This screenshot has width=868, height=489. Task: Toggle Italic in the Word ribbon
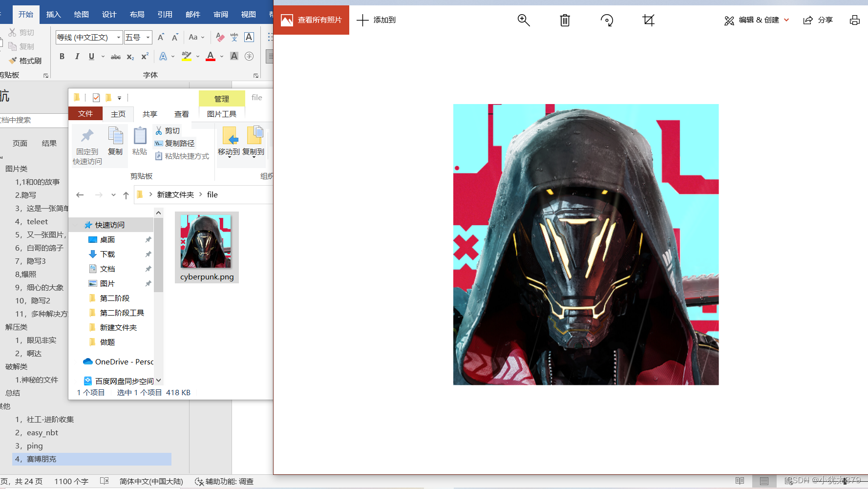77,57
